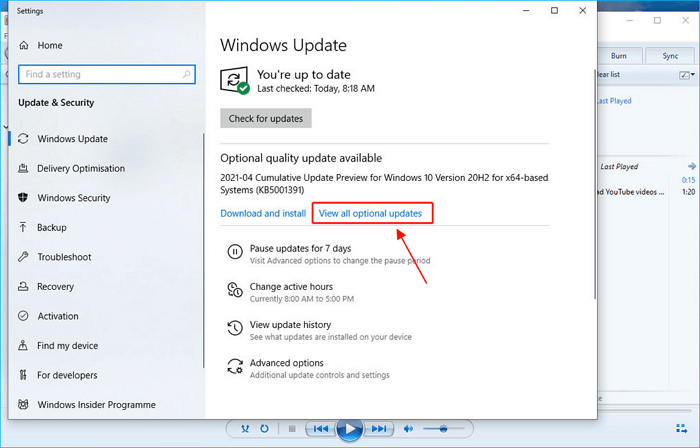Image resolution: width=700 pixels, height=448 pixels.
Task: Click the pause icon next to Pause updates
Action: 235,252
